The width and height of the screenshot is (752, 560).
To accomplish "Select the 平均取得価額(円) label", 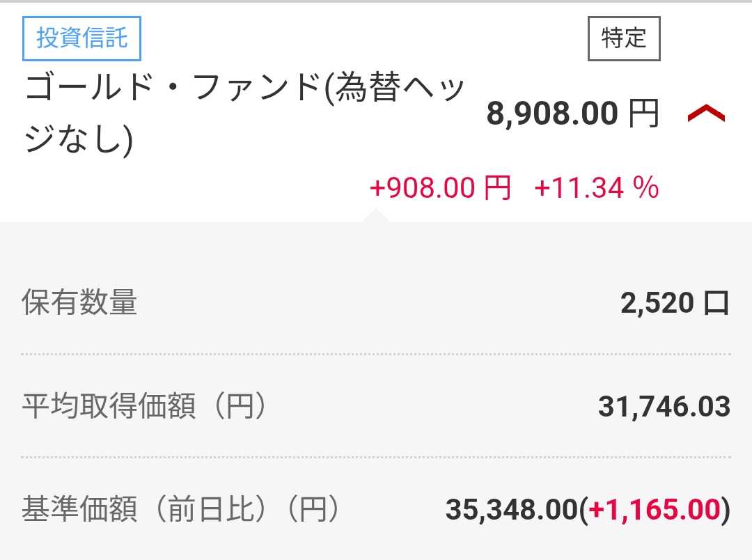I will [x=144, y=407].
